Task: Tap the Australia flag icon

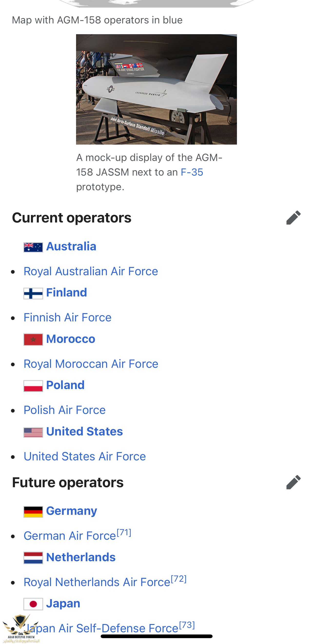Action: tap(33, 247)
